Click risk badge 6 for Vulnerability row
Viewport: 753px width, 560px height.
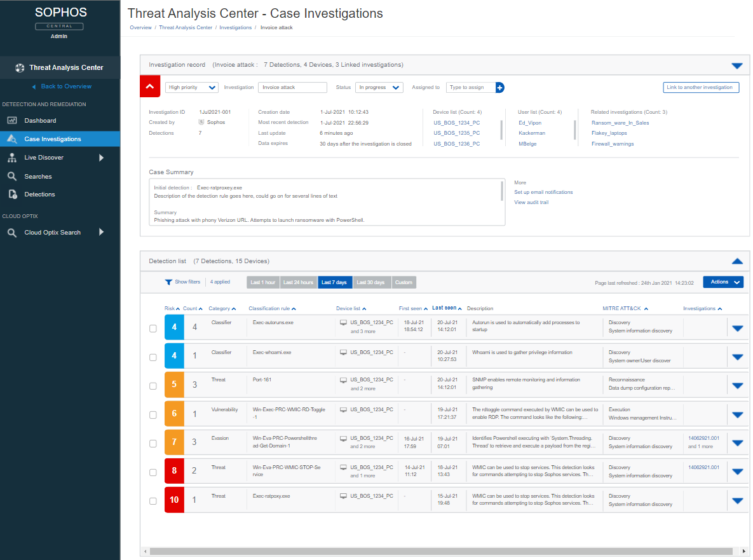click(174, 414)
